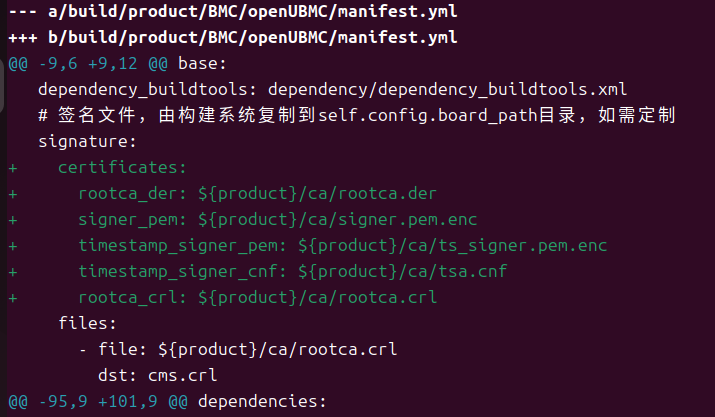Click the 'rootca_der' key text

127,194
